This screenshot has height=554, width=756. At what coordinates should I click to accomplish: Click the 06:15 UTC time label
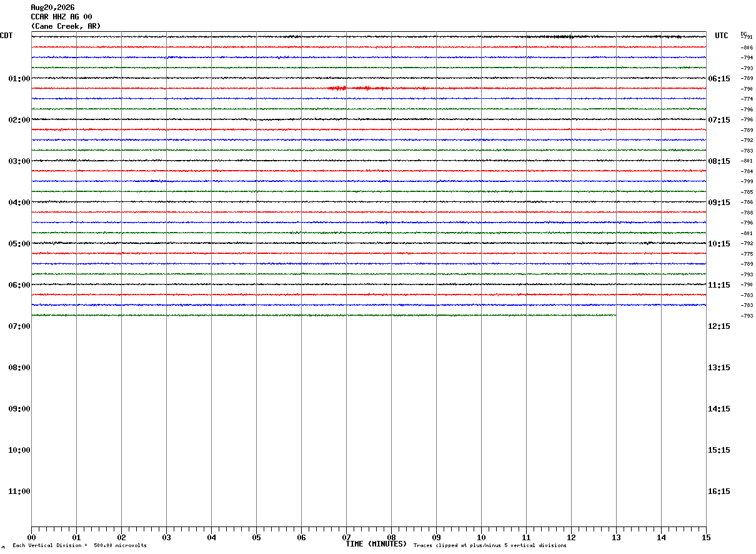click(719, 79)
